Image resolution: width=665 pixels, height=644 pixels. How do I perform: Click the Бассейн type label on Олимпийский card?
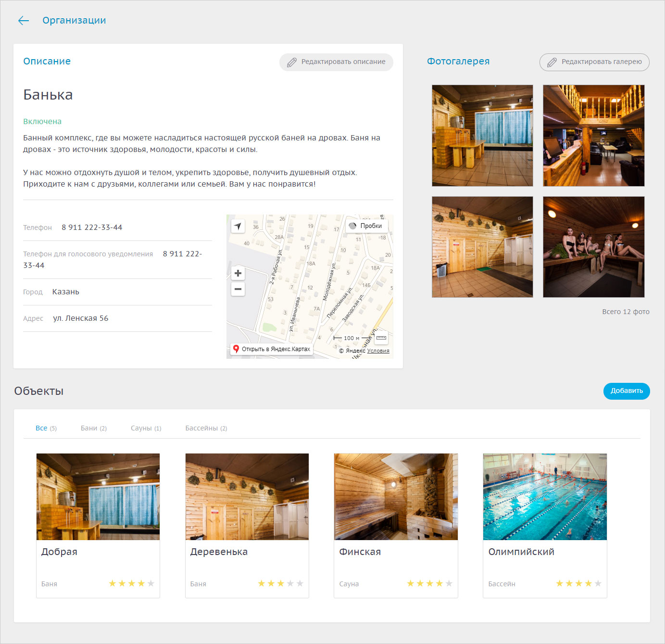click(502, 584)
